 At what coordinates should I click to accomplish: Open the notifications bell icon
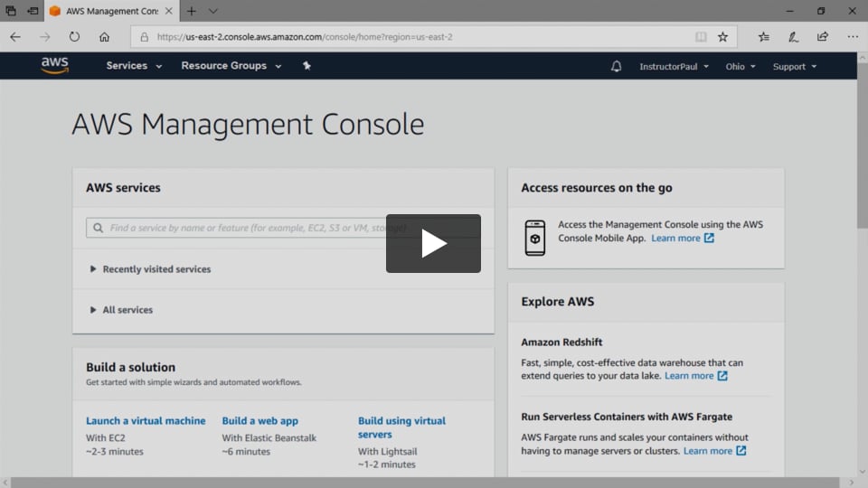point(617,66)
